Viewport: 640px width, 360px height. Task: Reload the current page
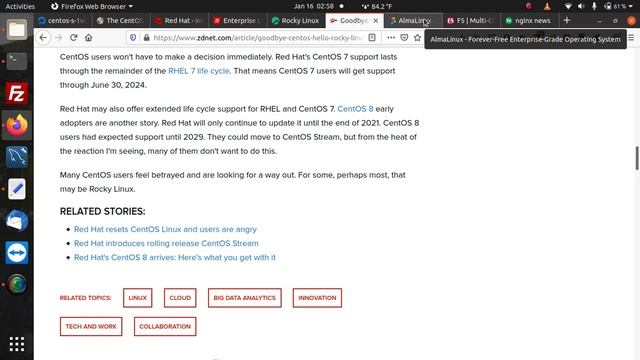73,38
